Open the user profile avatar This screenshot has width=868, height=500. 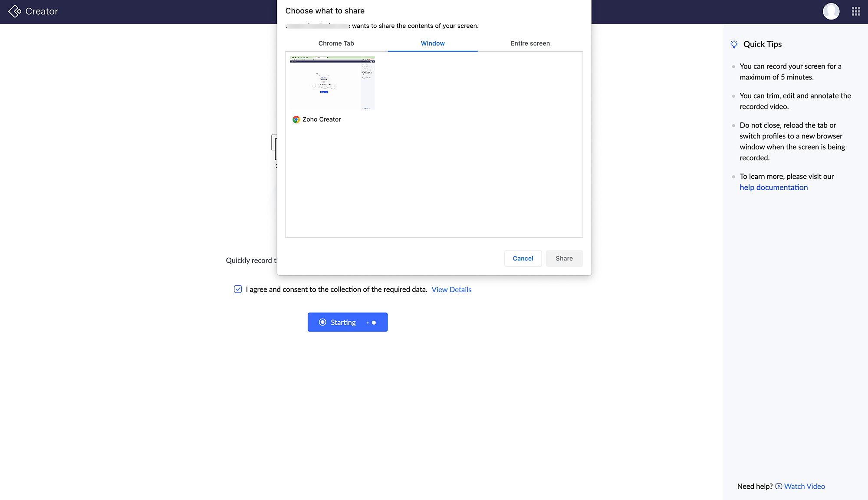click(x=831, y=11)
